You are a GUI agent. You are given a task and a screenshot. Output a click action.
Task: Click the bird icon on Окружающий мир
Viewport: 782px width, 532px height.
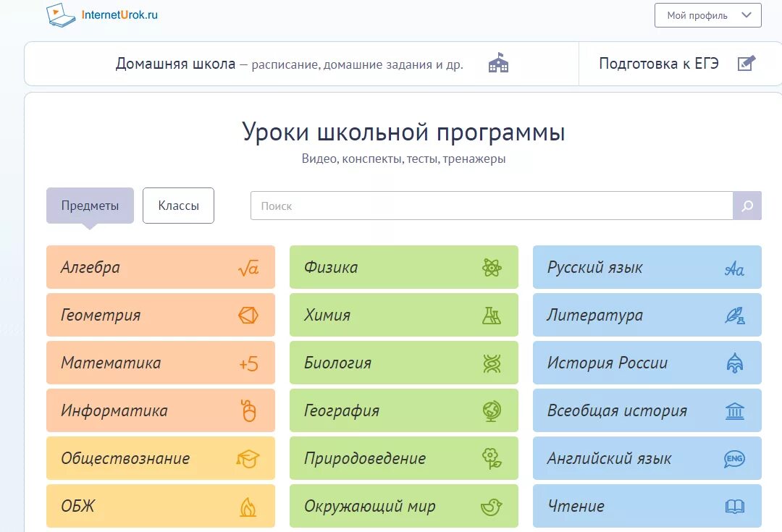(492, 506)
